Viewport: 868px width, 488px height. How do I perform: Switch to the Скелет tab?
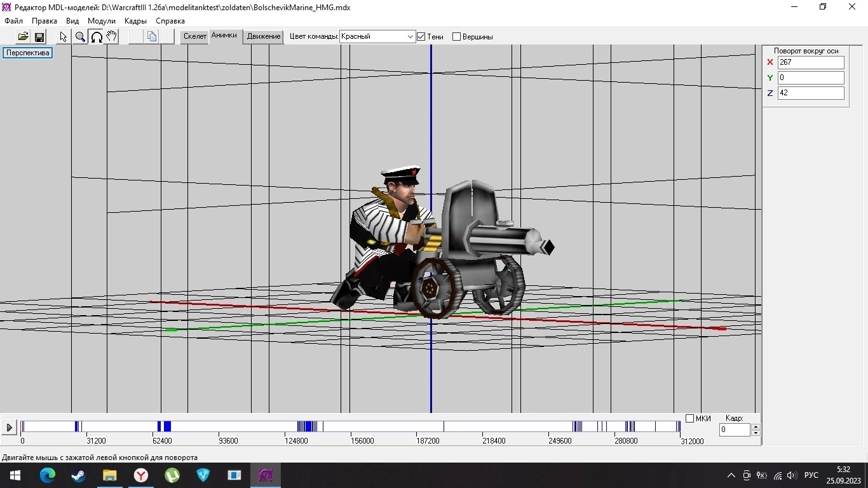coord(195,36)
